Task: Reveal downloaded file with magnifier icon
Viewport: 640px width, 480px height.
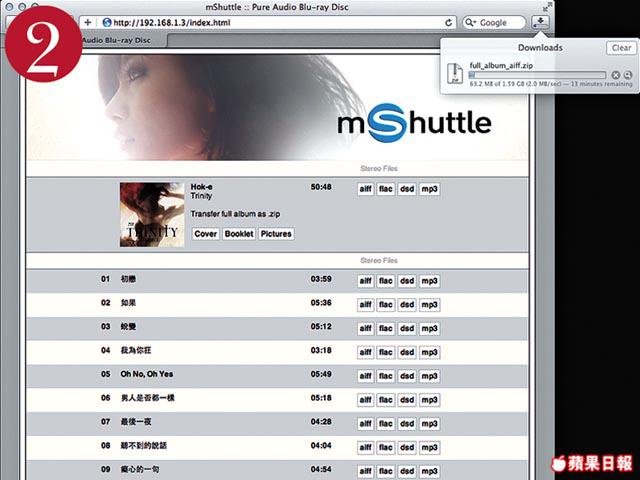Action: [x=627, y=75]
